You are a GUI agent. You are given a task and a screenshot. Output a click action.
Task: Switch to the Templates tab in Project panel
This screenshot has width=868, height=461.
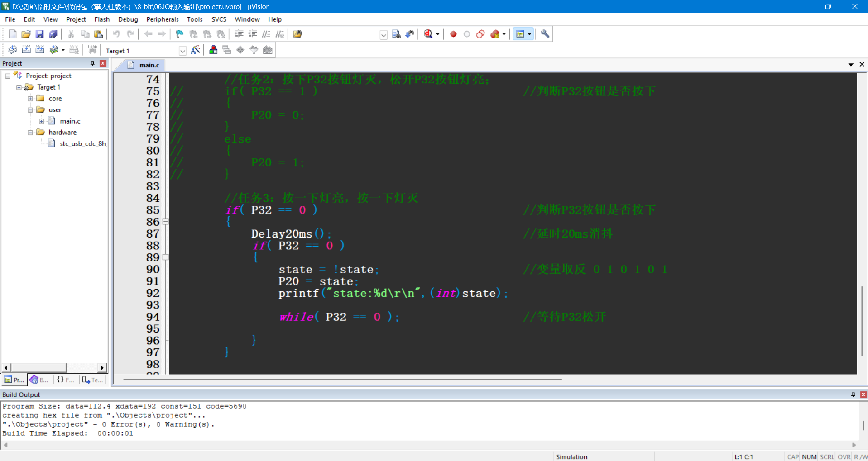(x=92, y=380)
